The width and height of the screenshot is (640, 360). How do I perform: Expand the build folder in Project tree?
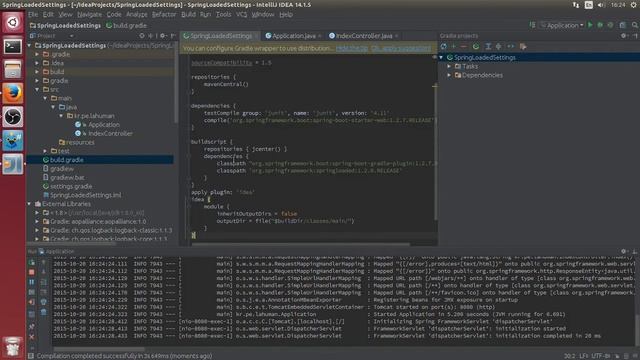tap(37, 72)
